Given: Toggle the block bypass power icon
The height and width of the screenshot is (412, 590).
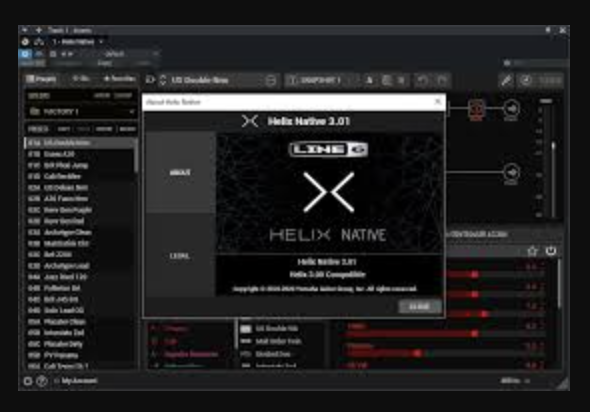Looking at the screenshot, I should click(551, 251).
